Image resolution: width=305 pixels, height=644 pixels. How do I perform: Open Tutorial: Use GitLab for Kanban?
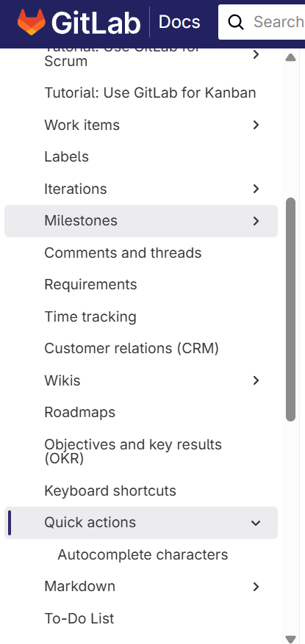[150, 93]
